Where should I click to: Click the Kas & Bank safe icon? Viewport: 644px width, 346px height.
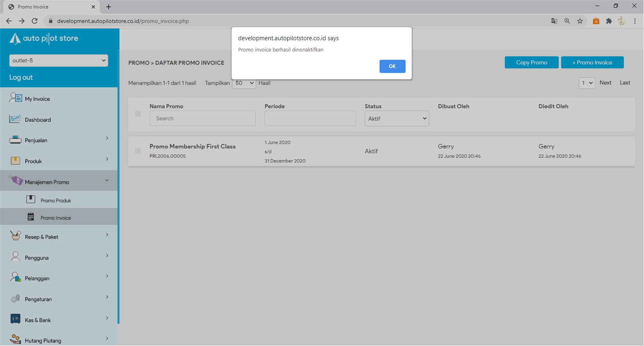tap(15, 319)
